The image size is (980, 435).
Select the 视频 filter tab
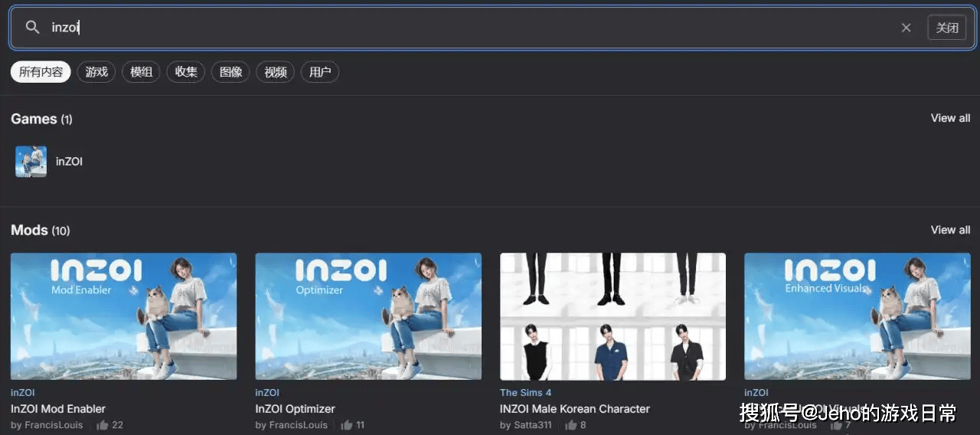(x=276, y=72)
